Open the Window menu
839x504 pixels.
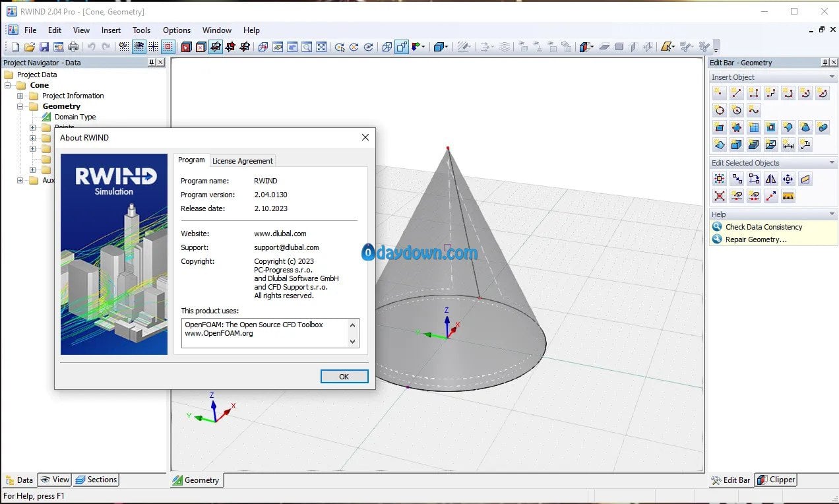click(216, 30)
